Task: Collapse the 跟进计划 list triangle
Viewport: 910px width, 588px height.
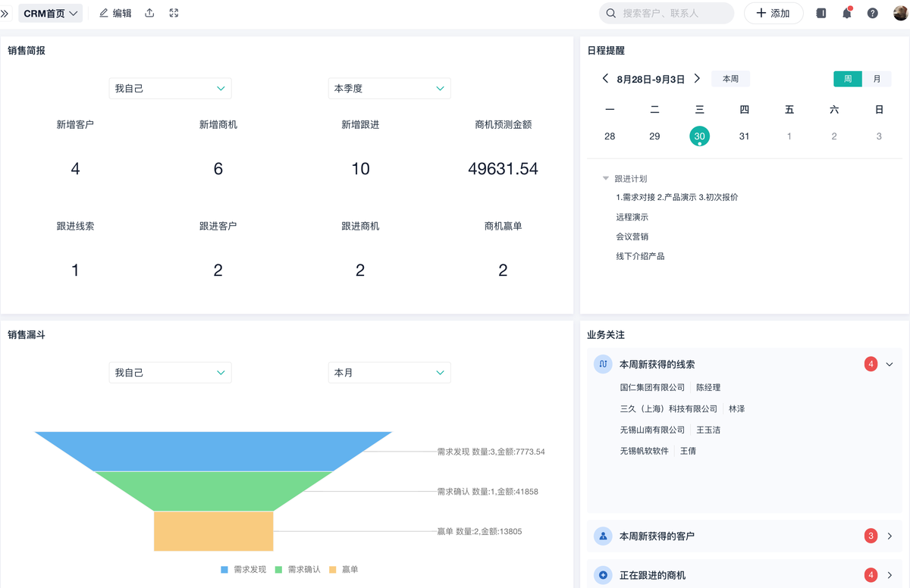Action: coord(606,179)
